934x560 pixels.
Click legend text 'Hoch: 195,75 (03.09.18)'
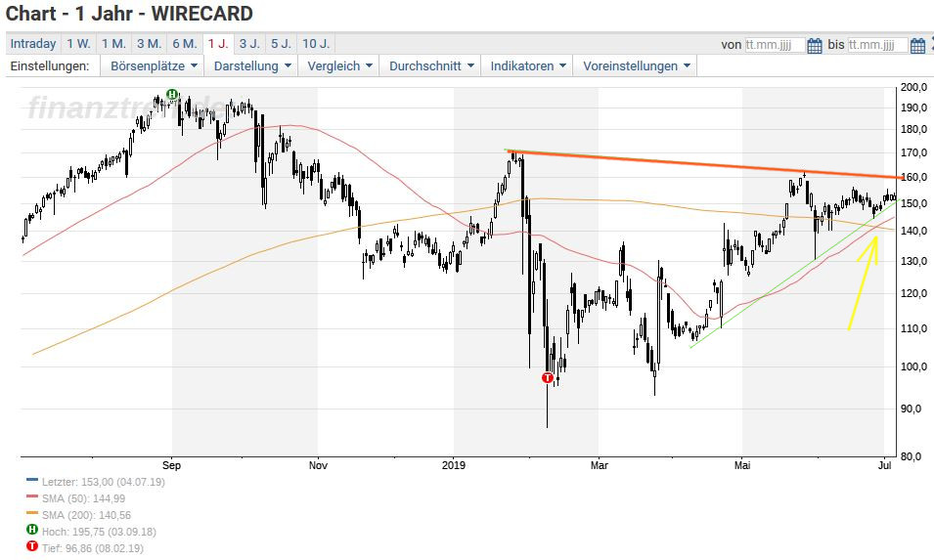pyautogui.click(x=99, y=532)
